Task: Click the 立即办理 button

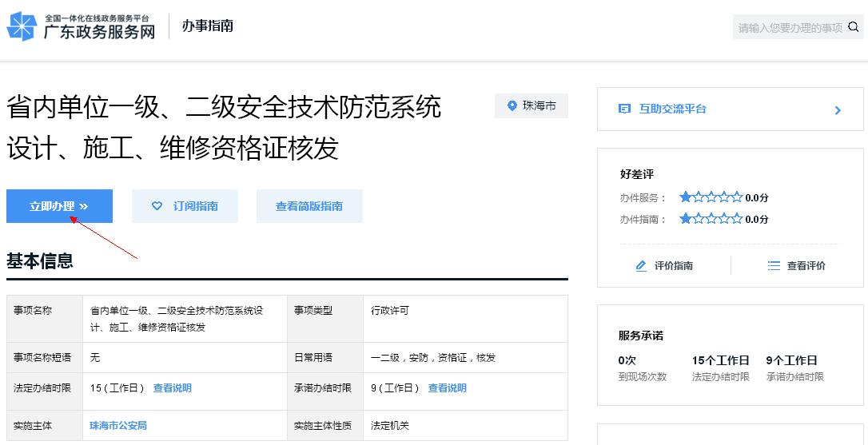Action: 59,206
